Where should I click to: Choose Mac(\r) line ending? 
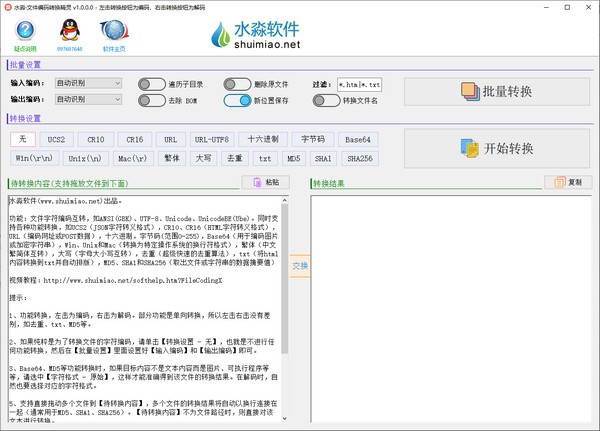point(133,158)
